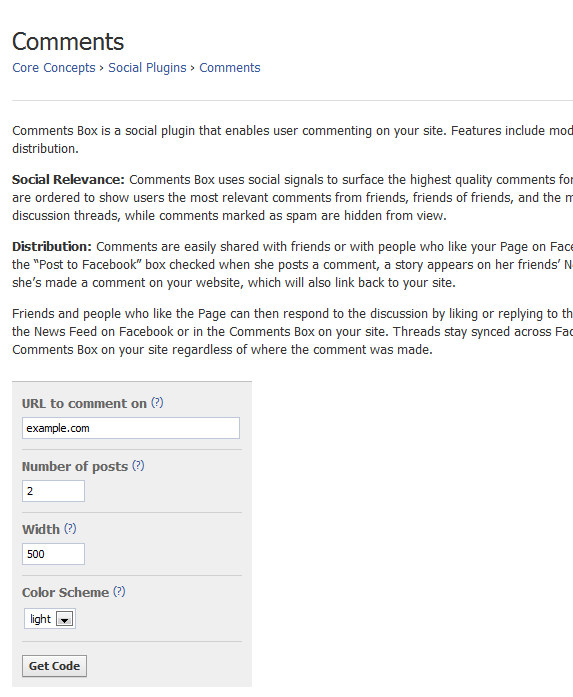
Task: Click the 'Color Scheme' label text
Action: coord(65,593)
